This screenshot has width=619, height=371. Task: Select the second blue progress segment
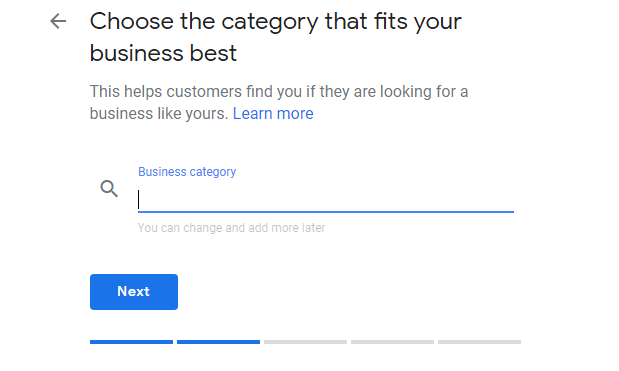point(218,342)
